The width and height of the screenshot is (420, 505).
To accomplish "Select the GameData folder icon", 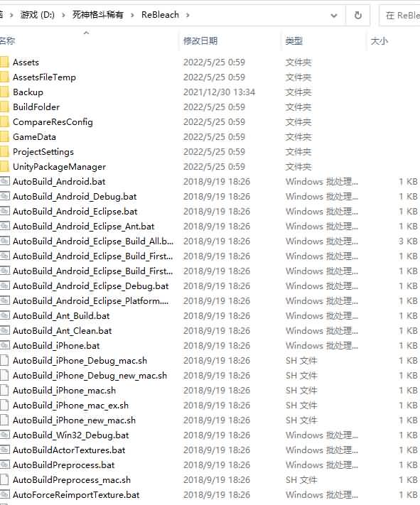I will point(4,137).
